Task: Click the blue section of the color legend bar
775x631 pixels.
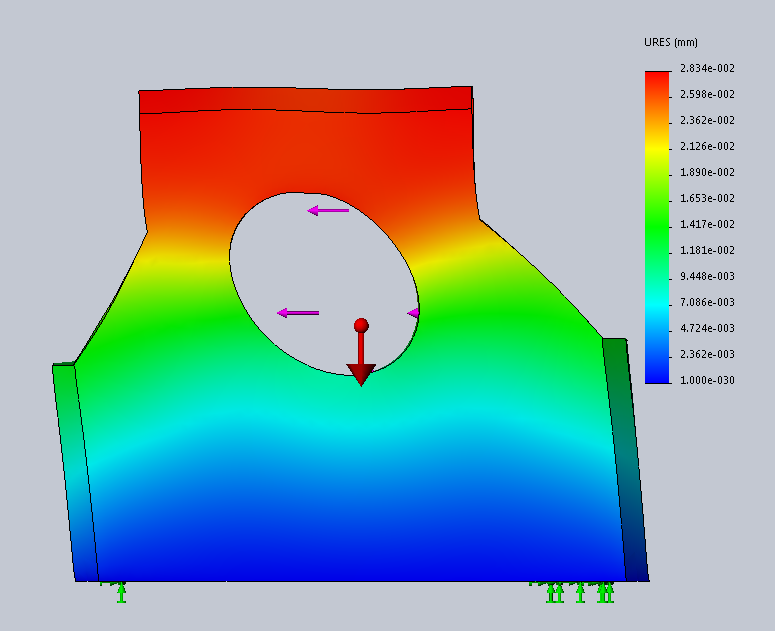Action: 657,365
